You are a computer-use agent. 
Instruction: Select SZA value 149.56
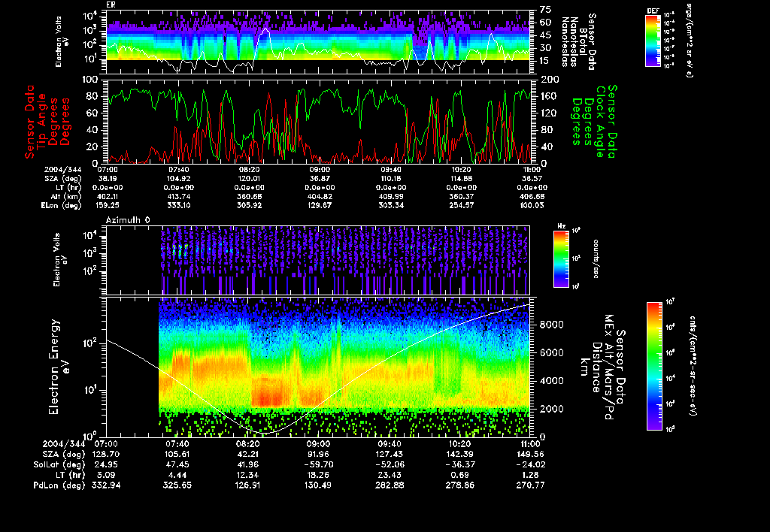[530, 455]
